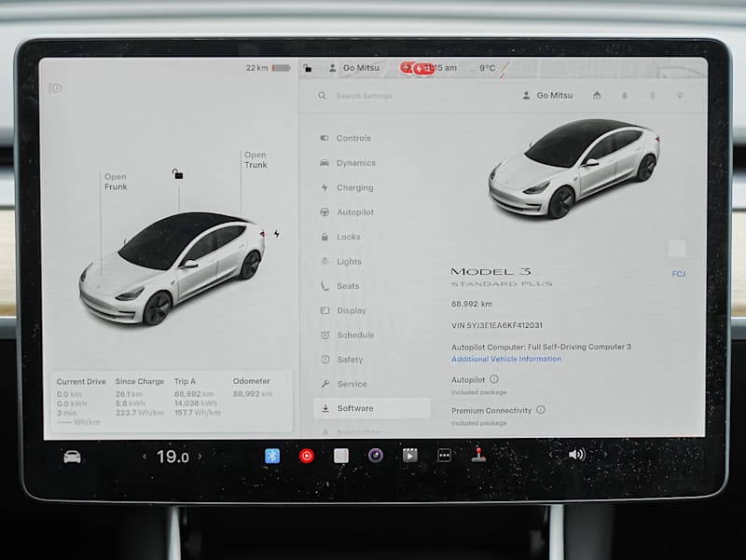
Task: Tap the Trip A card
Action: (197, 397)
